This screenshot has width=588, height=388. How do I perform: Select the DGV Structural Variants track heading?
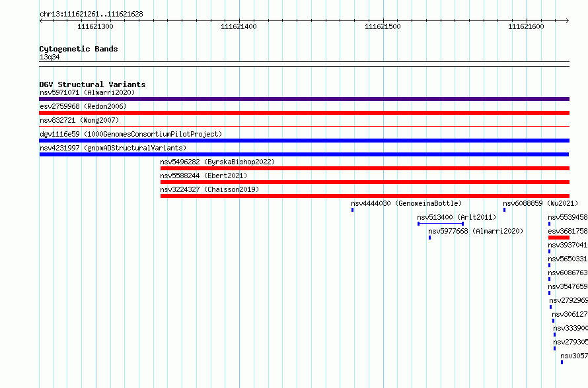[x=92, y=84]
